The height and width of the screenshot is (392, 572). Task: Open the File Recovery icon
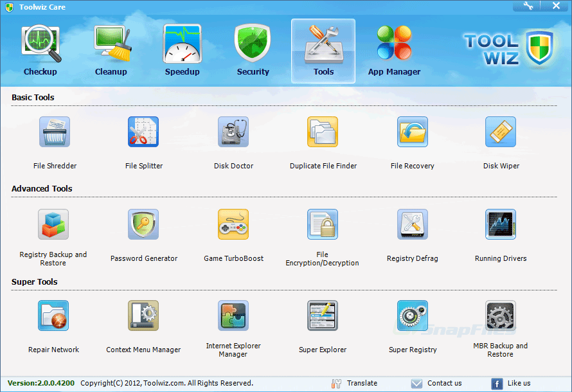tap(412, 132)
